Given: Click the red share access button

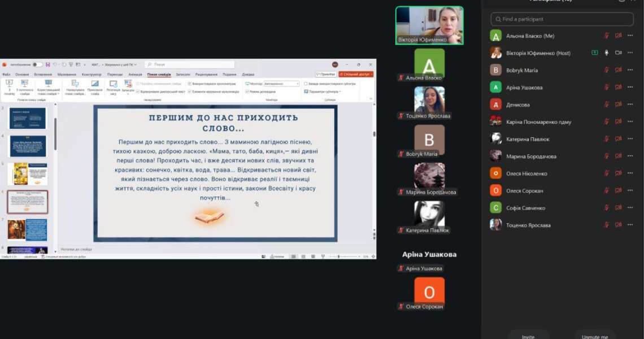Looking at the screenshot, I should [355, 75].
